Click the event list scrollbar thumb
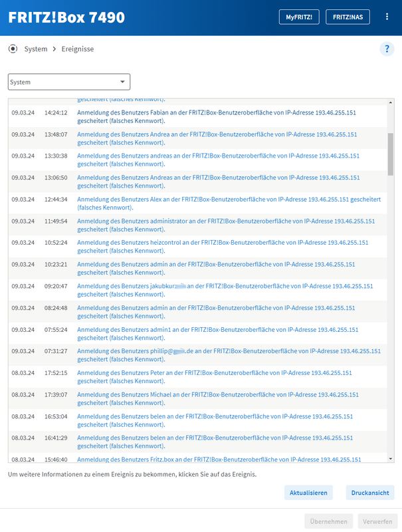Image resolution: width=402 pixels, height=532 pixels. coord(391,154)
